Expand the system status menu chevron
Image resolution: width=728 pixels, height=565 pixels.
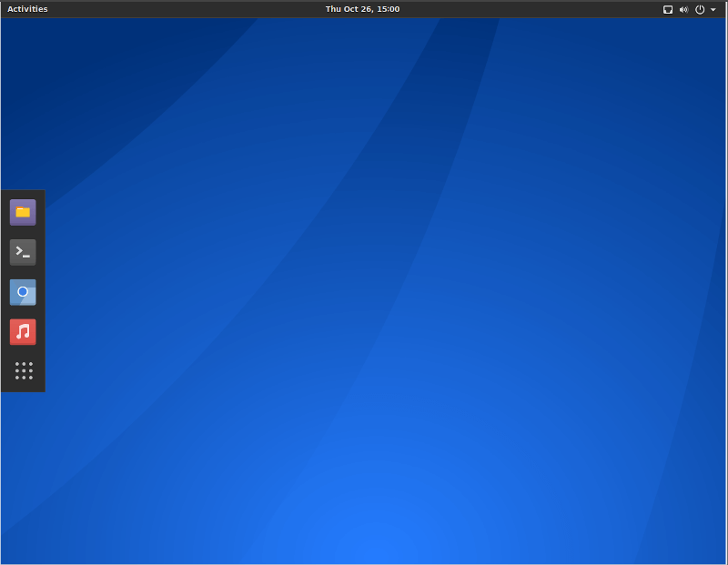[x=713, y=9]
